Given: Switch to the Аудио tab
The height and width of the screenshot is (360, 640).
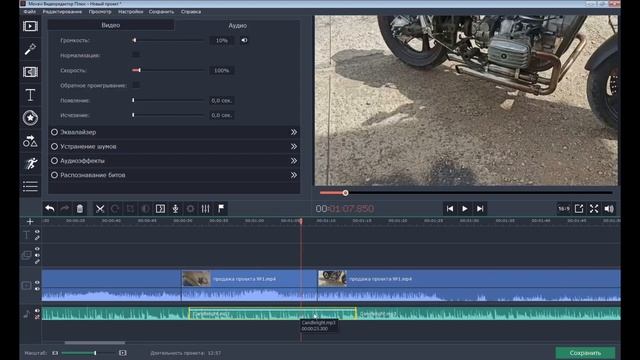Looking at the screenshot, I should tap(238, 25).
